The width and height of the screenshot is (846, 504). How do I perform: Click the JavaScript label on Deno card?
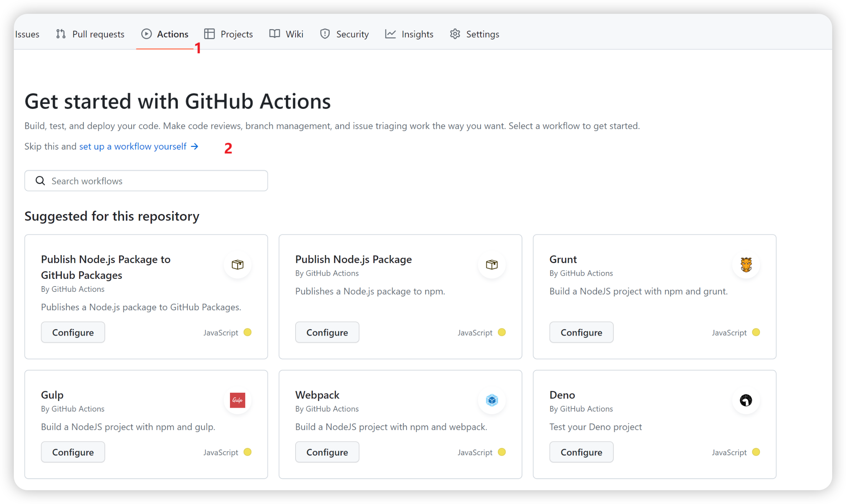click(729, 452)
